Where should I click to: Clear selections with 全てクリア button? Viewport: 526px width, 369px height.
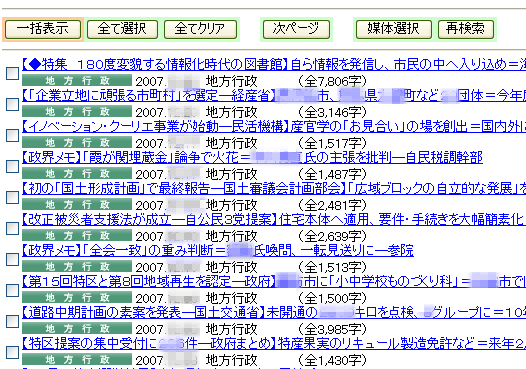[200, 29]
